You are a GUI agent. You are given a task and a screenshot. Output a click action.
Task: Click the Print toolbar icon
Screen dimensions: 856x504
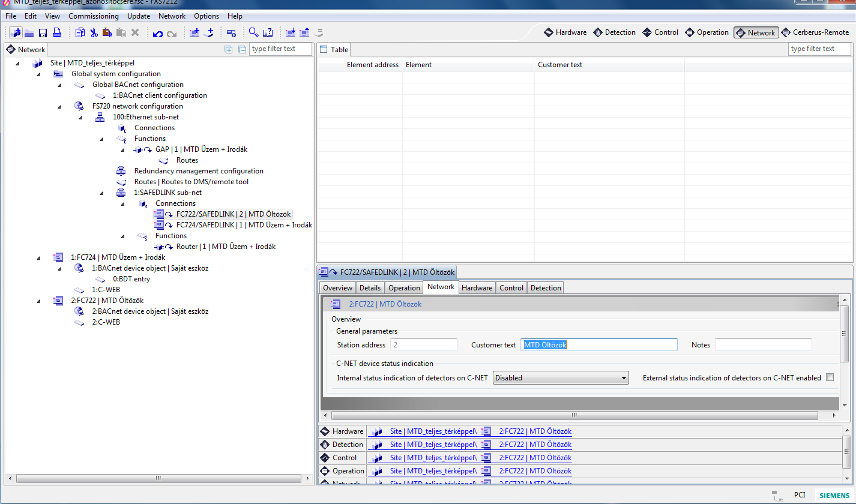coord(57,33)
